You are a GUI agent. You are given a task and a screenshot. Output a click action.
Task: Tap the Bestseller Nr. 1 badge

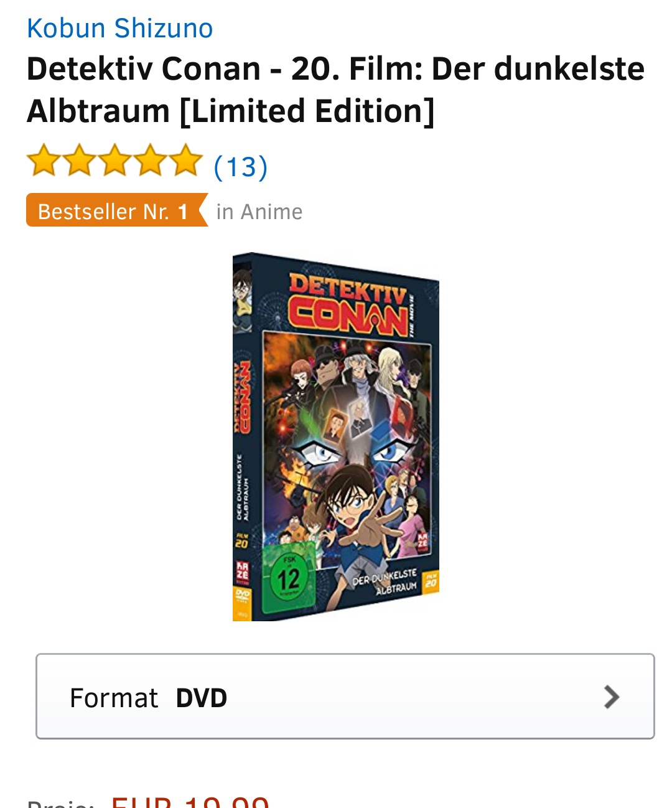(117, 210)
